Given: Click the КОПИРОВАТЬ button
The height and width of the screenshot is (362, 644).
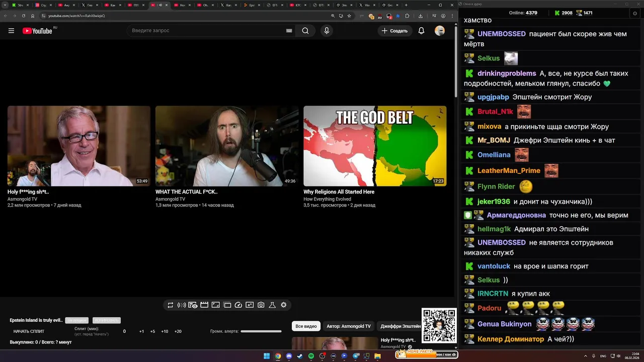Looking at the screenshot, I should click(106, 320).
